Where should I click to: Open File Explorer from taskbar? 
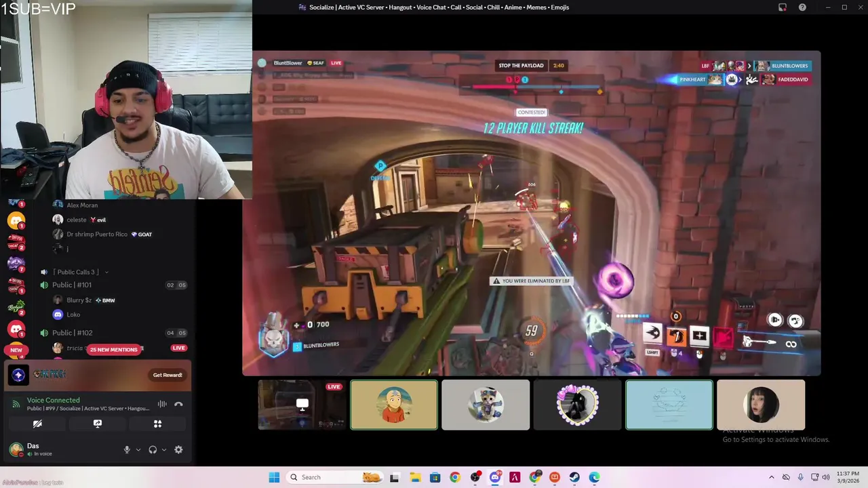click(415, 477)
